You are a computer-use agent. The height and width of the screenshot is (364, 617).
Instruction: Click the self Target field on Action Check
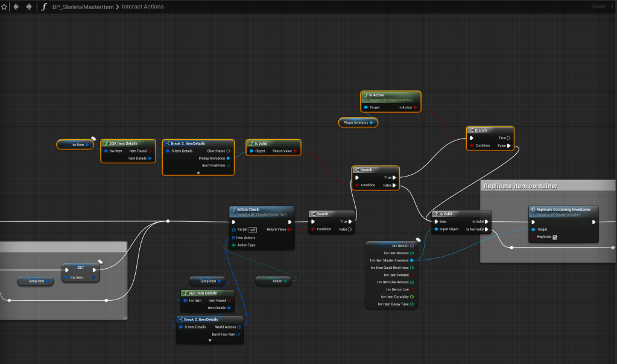[253, 229]
